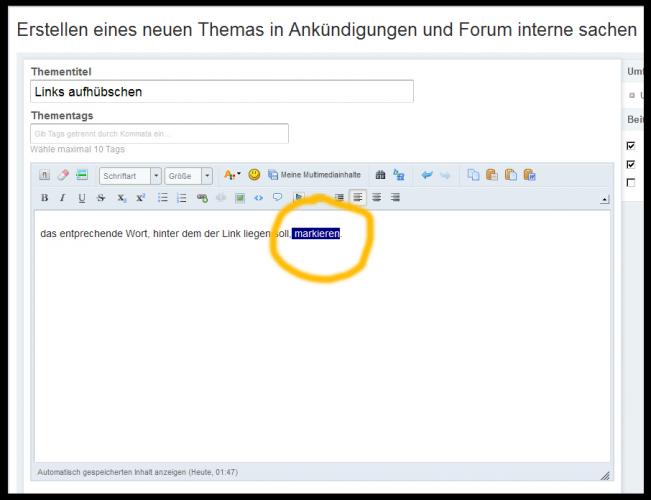Viewport: 651px width, 500px height.
Task: Click Automatisch gespeicherten Inhalt anzeigen link
Action: pos(138,472)
